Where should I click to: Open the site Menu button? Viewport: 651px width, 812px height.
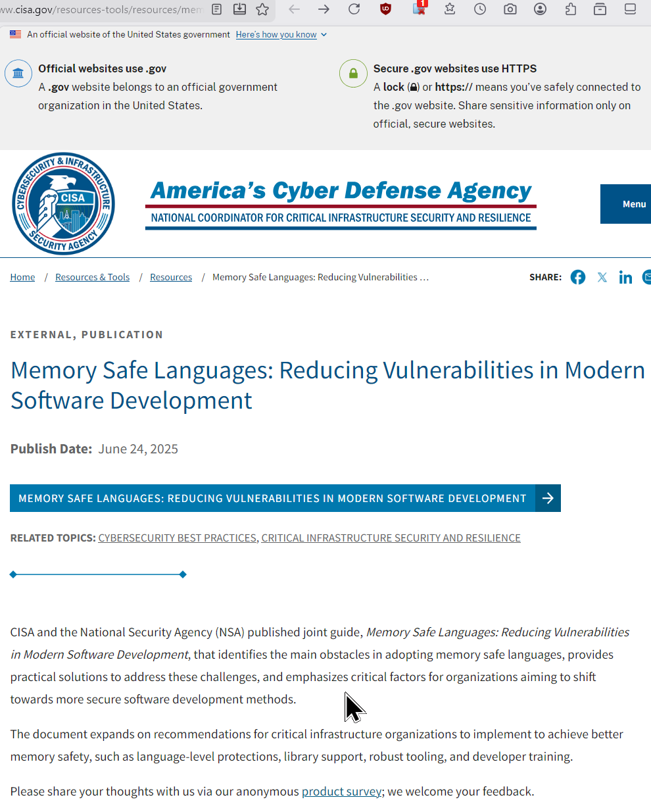pos(626,204)
